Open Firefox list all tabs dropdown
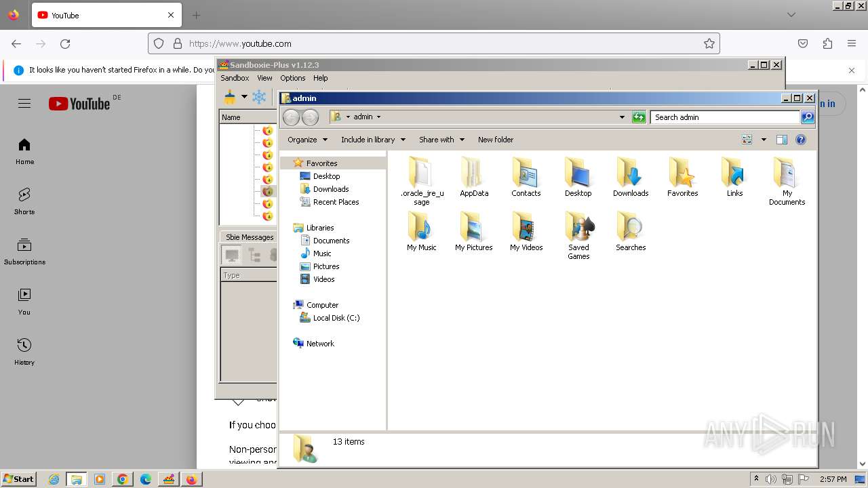The image size is (868, 488). point(791,15)
